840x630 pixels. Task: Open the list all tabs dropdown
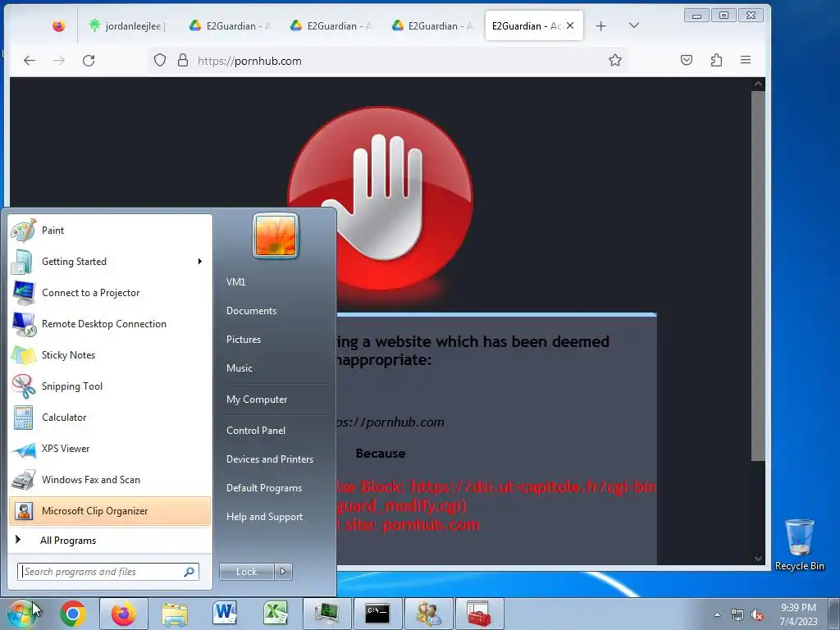634,25
